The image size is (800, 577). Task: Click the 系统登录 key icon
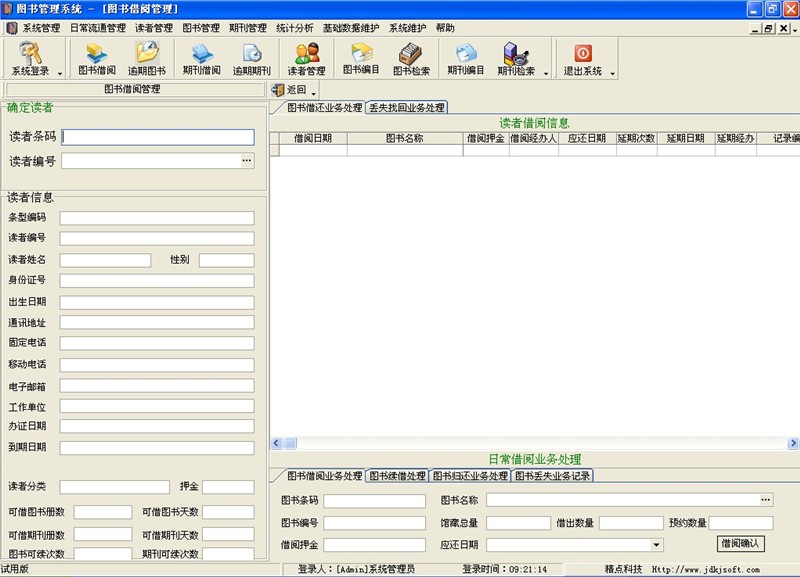[x=30, y=57]
